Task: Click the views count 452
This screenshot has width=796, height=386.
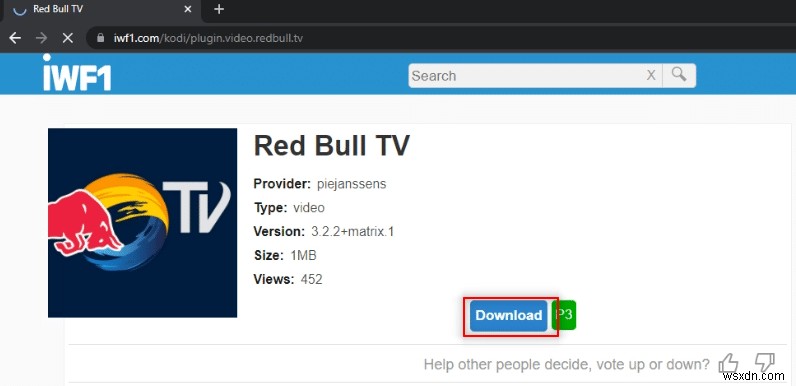Action: tap(311, 279)
